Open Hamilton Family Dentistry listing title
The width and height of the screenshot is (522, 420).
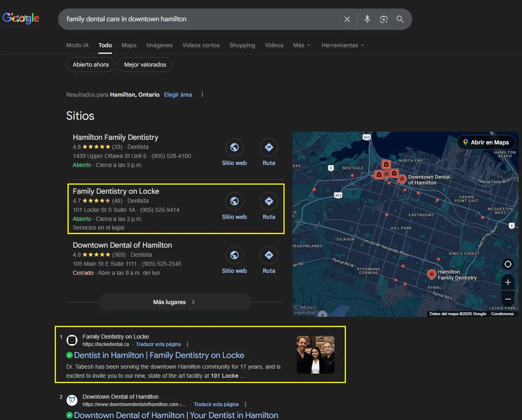115,137
